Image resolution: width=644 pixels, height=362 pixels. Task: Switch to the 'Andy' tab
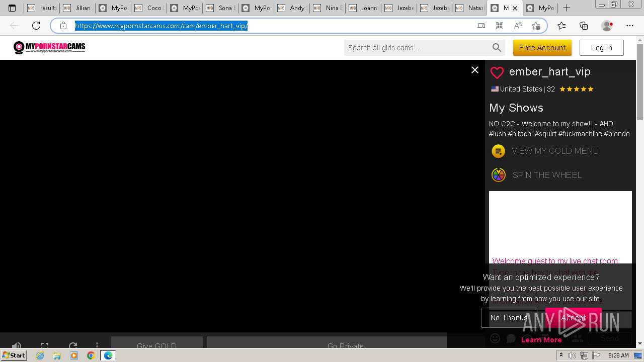(x=292, y=8)
